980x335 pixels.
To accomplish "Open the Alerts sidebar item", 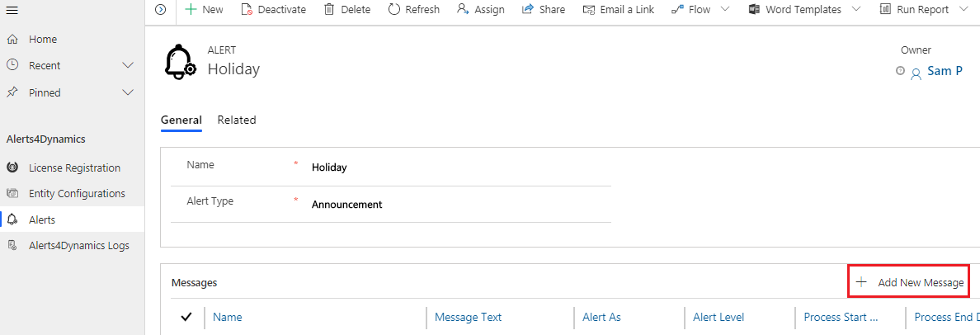I will tap(72, 220).
